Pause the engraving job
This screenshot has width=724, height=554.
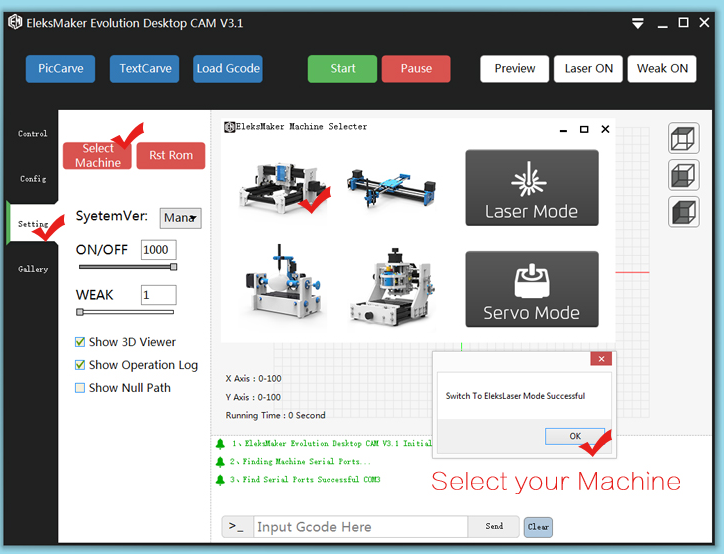[416, 69]
